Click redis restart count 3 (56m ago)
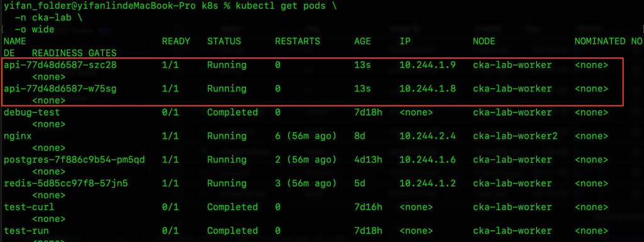644x242 pixels. 306,183
